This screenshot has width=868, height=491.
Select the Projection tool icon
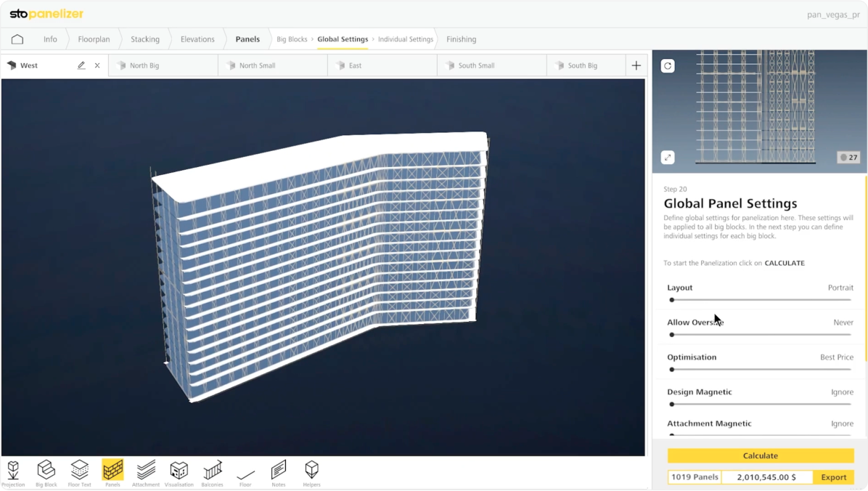click(13, 471)
